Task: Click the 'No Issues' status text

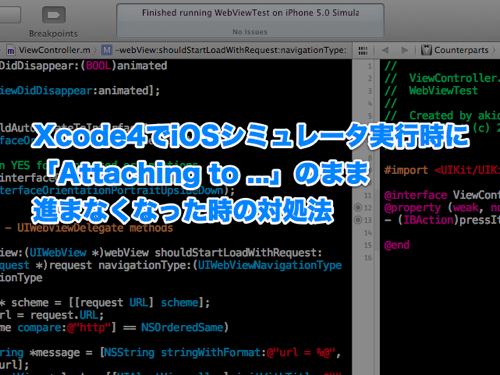Action: pos(250,32)
